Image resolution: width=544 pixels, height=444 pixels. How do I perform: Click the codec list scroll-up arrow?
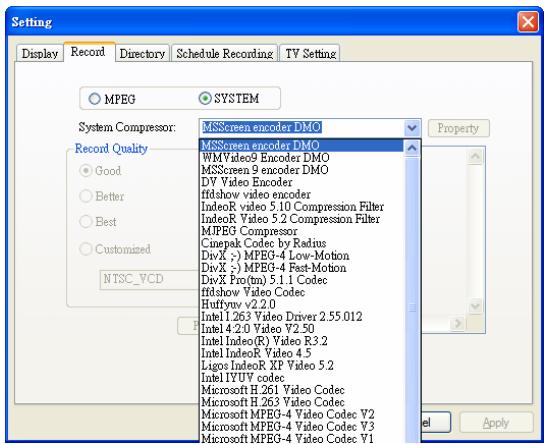(x=412, y=148)
